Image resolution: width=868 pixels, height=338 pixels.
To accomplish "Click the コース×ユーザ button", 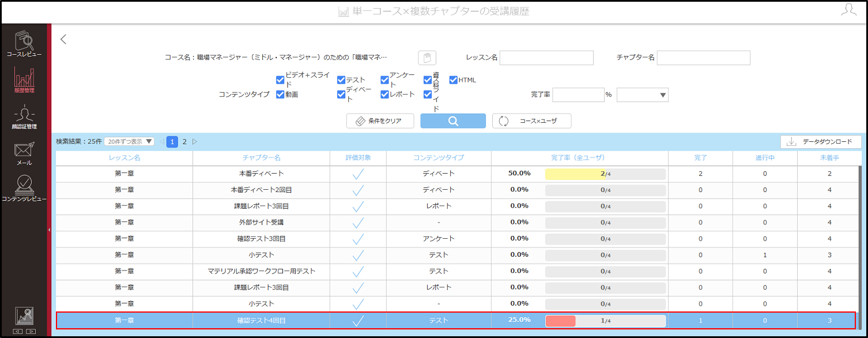I will coord(531,121).
